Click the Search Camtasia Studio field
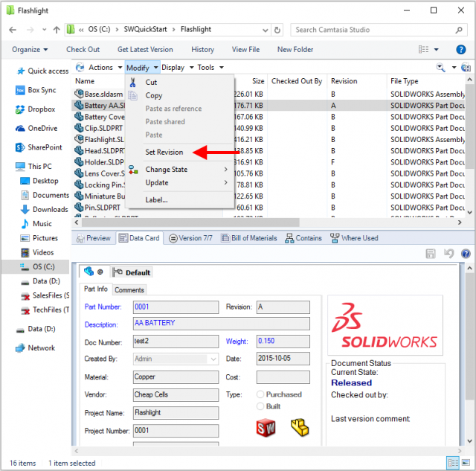This screenshot has width=476, height=471. click(379, 30)
